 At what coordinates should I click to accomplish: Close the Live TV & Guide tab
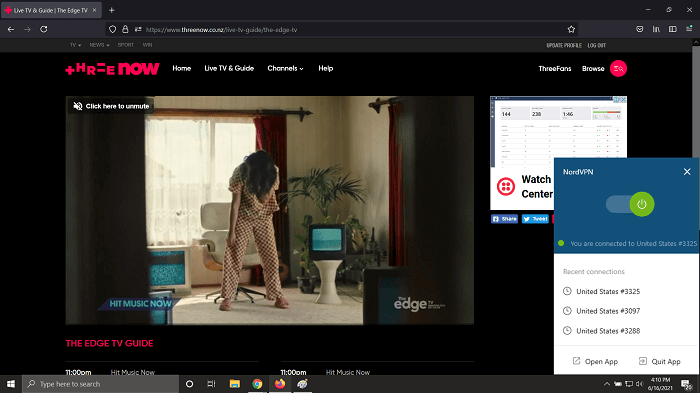(x=94, y=10)
